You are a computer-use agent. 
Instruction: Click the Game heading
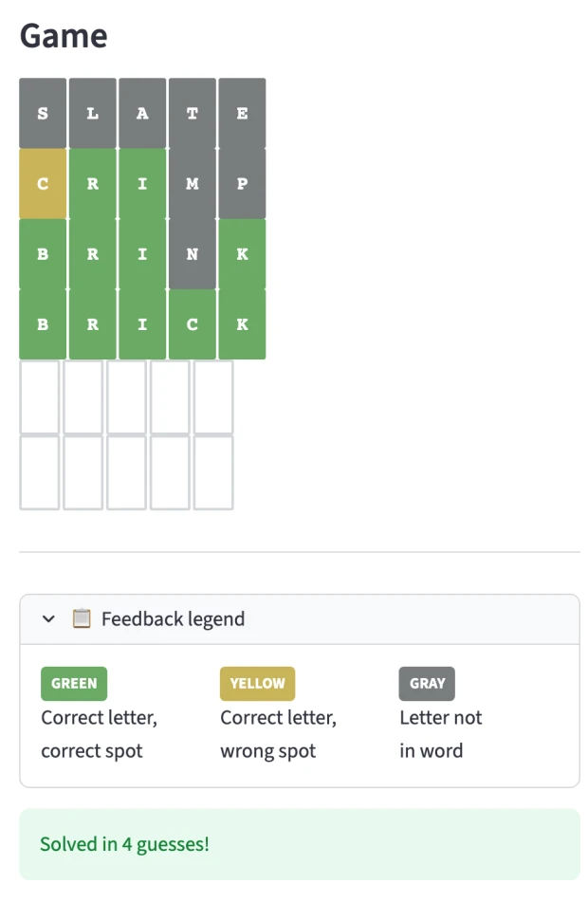(64, 36)
